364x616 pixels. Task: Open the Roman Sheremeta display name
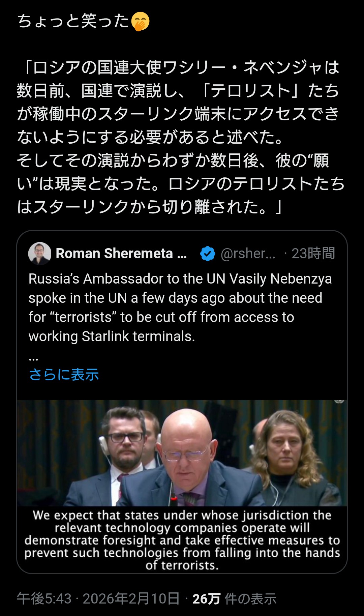[x=121, y=254]
